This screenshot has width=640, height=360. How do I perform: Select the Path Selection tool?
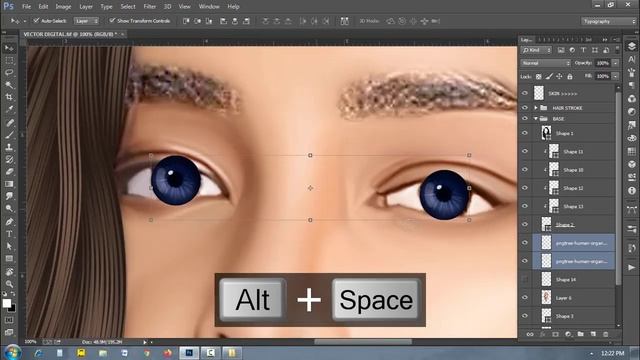9,246
